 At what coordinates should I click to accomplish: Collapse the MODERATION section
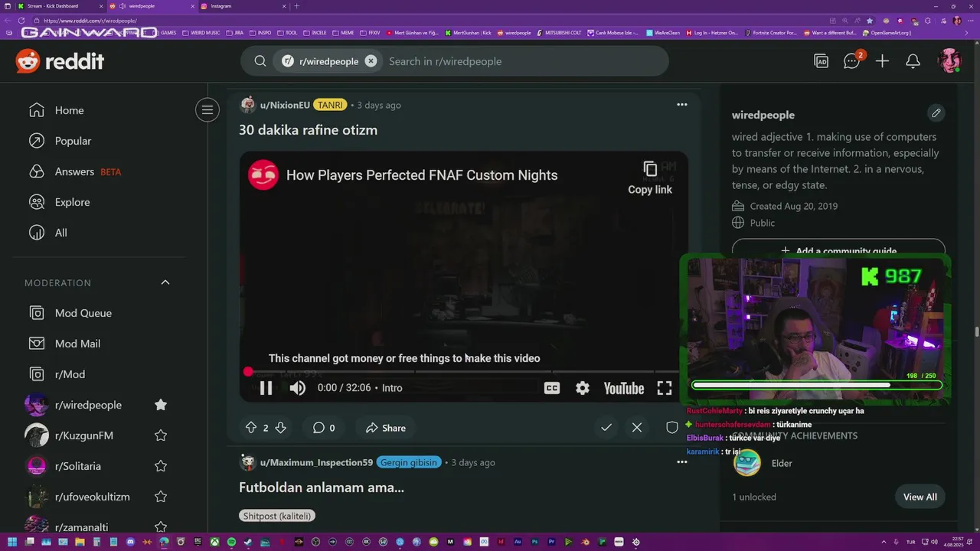(165, 282)
